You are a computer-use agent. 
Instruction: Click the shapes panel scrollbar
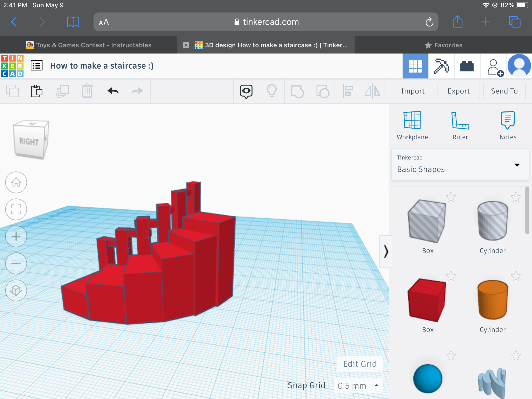527,210
